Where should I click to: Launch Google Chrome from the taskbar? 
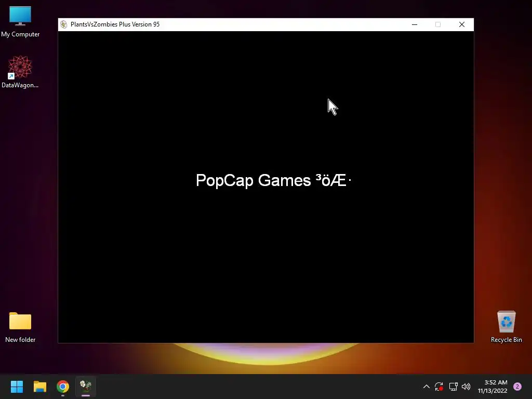[63, 387]
